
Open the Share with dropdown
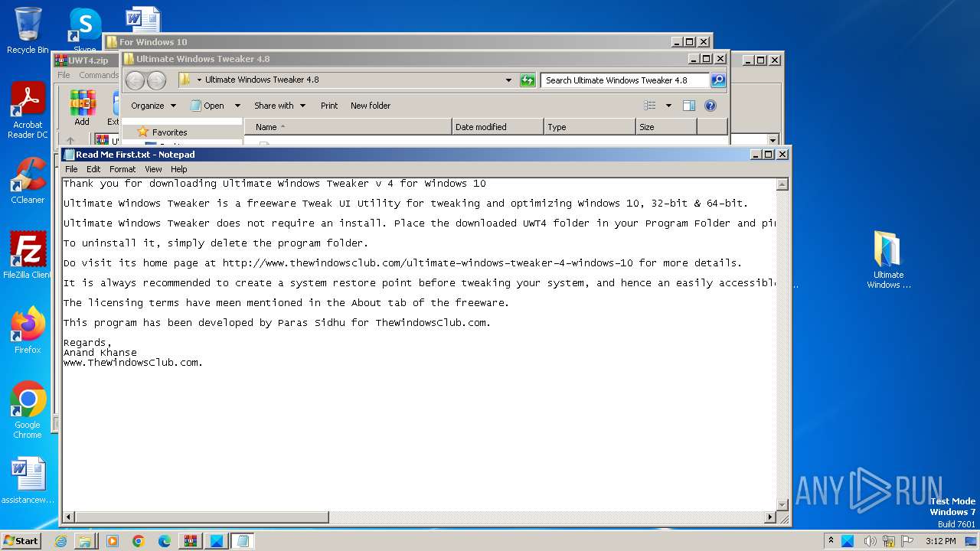tap(279, 106)
